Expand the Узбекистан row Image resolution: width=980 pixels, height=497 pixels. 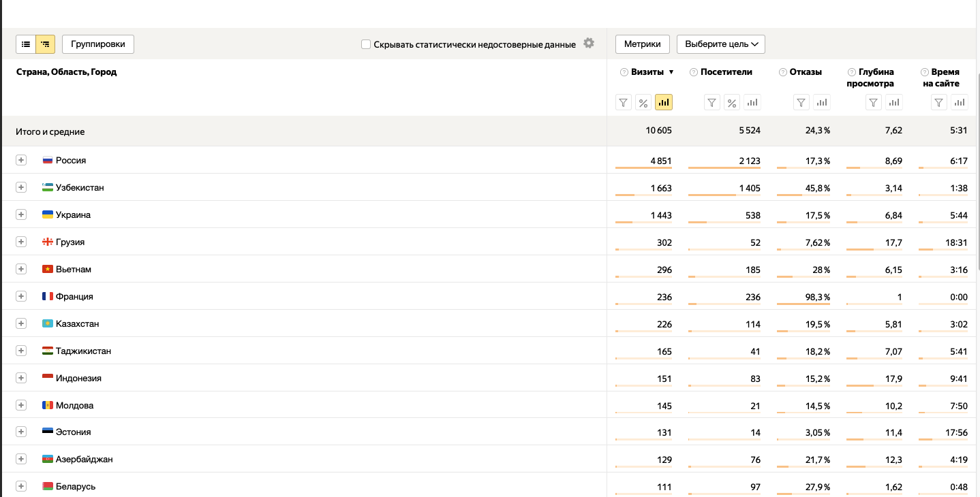click(x=21, y=187)
